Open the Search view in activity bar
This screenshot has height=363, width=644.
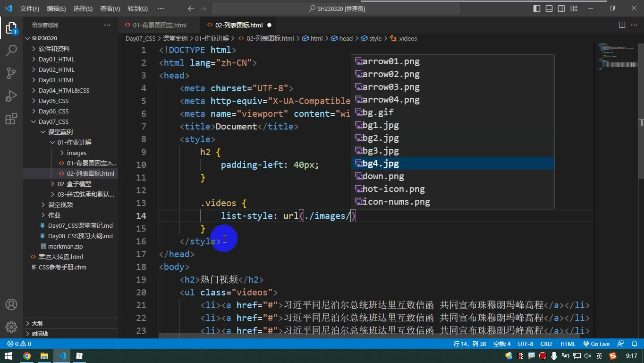pyautogui.click(x=11, y=50)
